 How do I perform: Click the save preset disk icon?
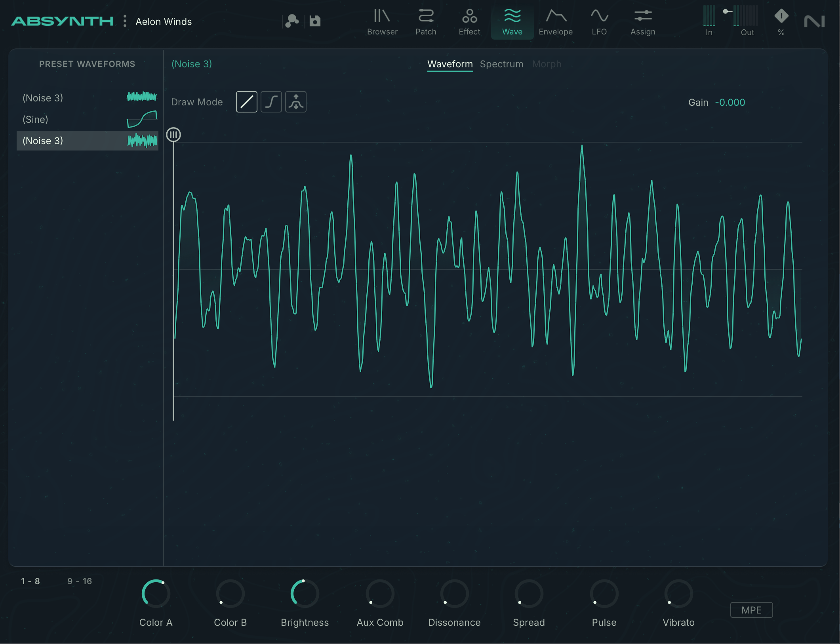click(x=315, y=21)
